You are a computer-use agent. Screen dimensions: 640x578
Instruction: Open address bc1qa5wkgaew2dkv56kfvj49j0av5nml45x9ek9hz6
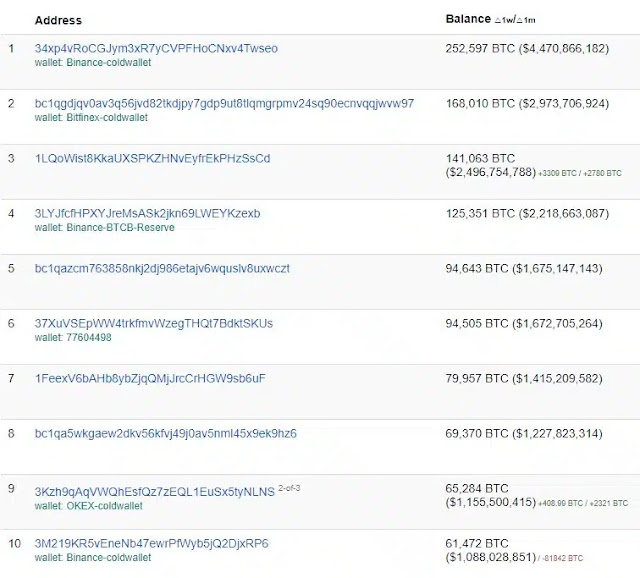pyautogui.click(x=165, y=434)
